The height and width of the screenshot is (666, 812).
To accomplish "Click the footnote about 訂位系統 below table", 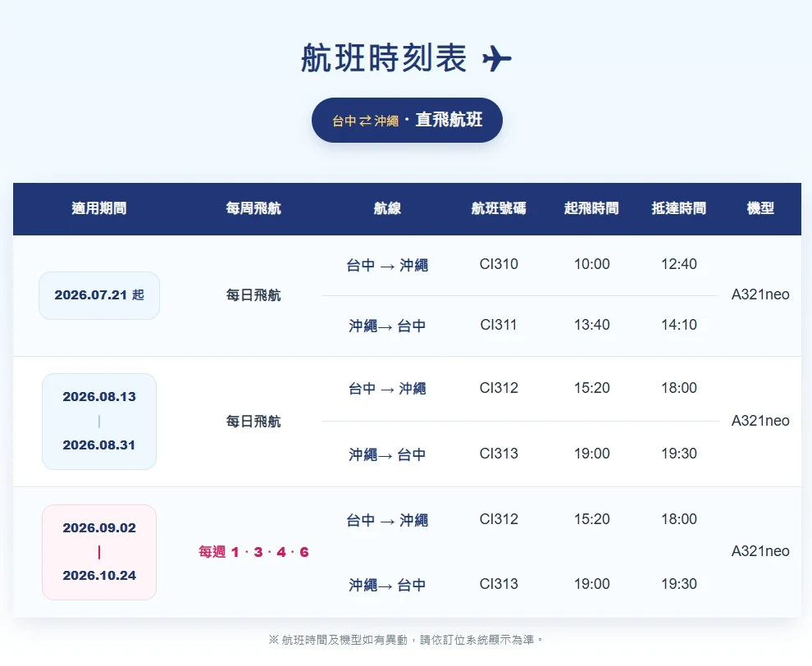I will point(406,640).
